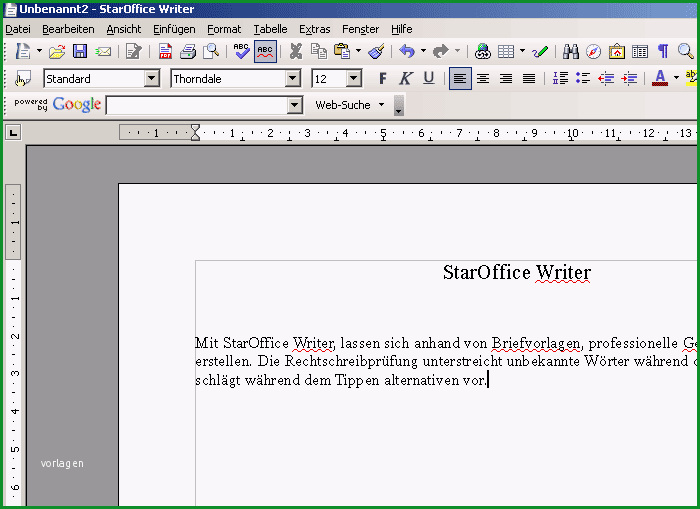Align text right button
Viewport: 700px width, 509px height.
pyautogui.click(x=506, y=79)
